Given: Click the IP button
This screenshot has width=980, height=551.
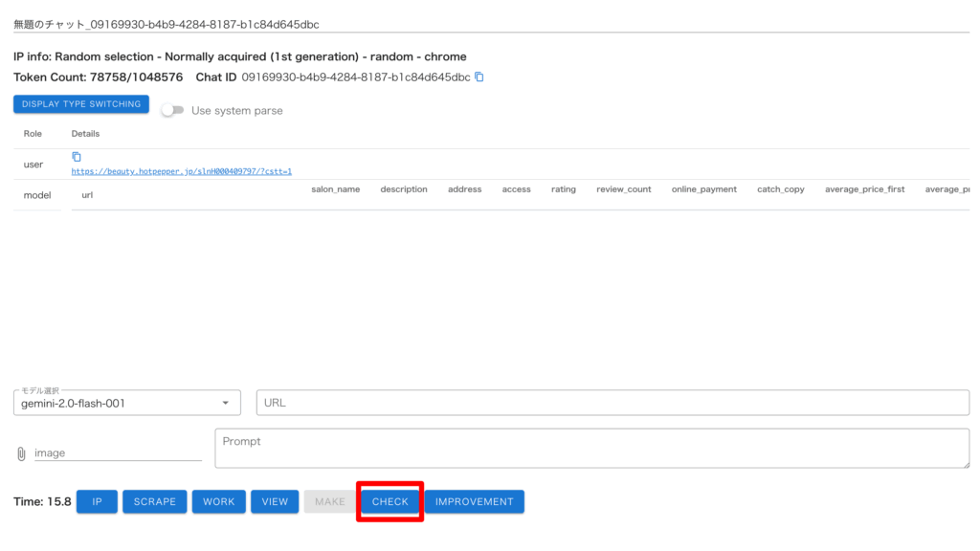Looking at the screenshot, I should coord(98,501).
